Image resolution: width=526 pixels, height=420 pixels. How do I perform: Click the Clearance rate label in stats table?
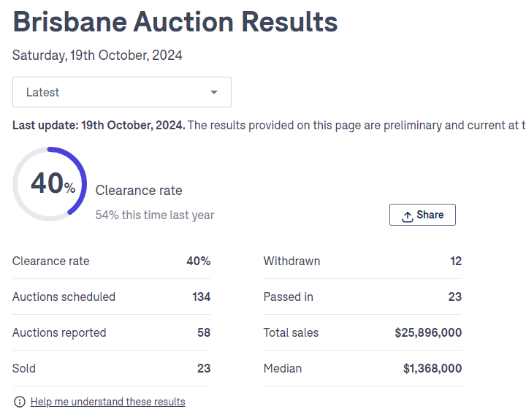pyautogui.click(x=51, y=261)
